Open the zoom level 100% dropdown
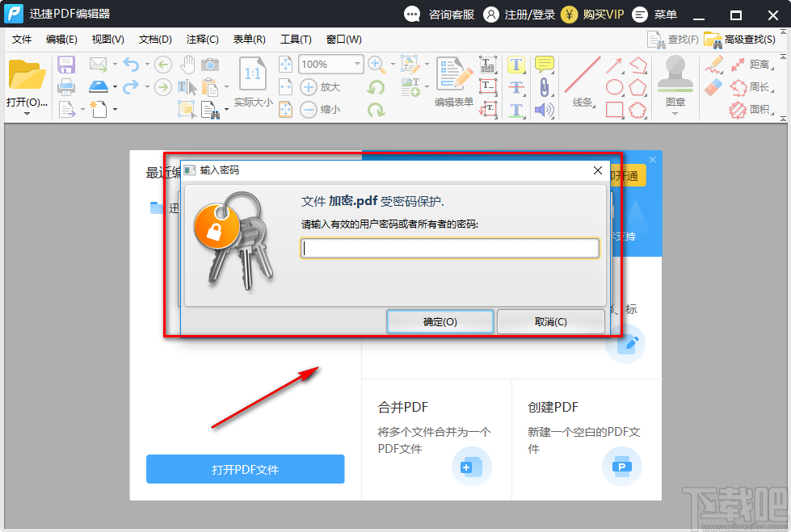791x532 pixels. click(357, 64)
